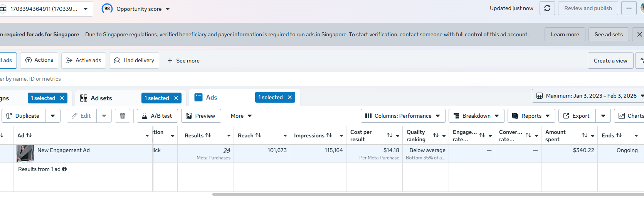The width and height of the screenshot is (644, 208).
Task: Expand the Duplicate dropdown arrow
Action: [53, 116]
